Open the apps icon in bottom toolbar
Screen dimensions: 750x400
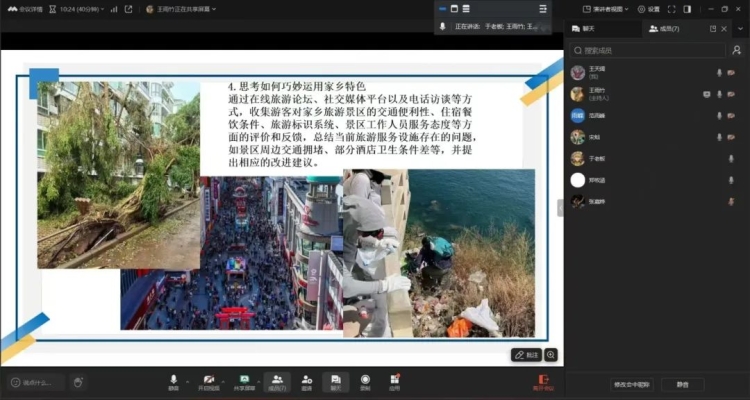395,380
